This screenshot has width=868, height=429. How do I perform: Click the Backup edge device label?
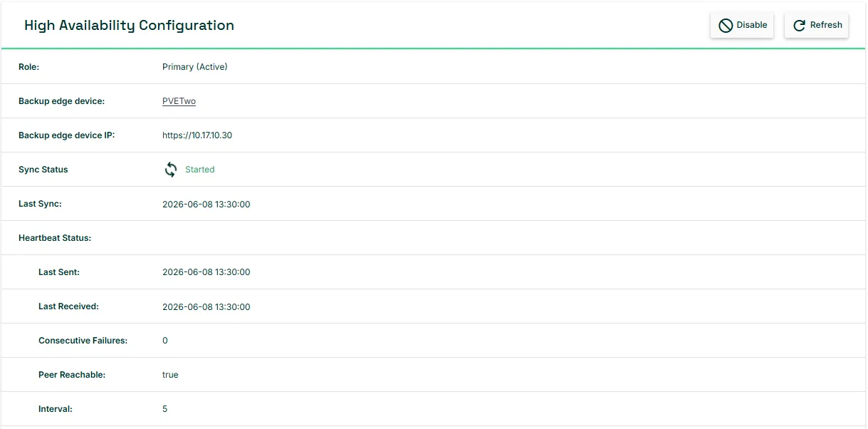click(62, 101)
